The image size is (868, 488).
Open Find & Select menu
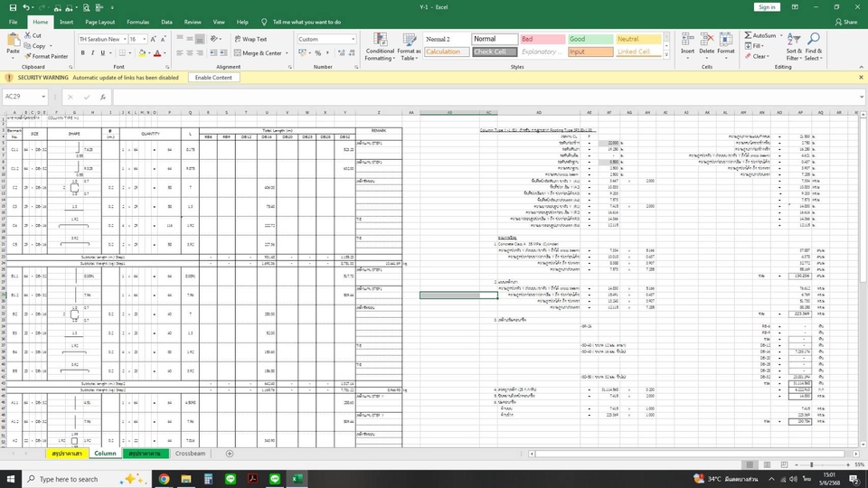[x=813, y=46]
